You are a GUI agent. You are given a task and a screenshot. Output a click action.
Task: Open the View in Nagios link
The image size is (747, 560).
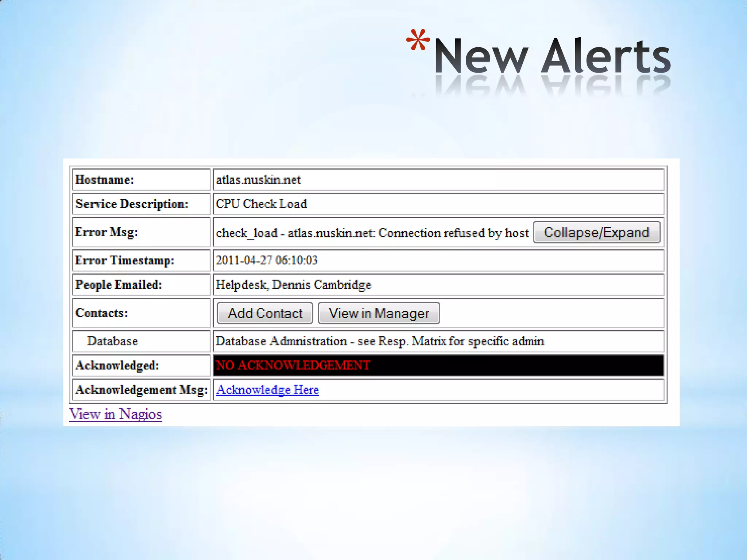(116, 414)
